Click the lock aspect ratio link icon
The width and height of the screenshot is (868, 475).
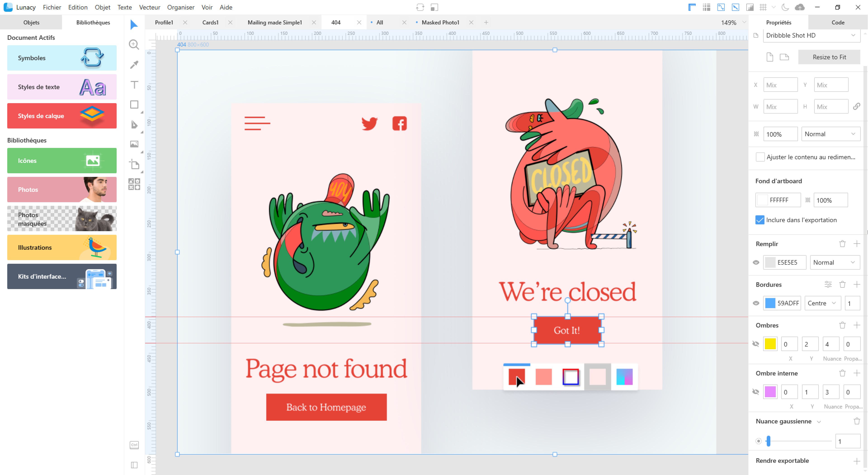(856, 107)
